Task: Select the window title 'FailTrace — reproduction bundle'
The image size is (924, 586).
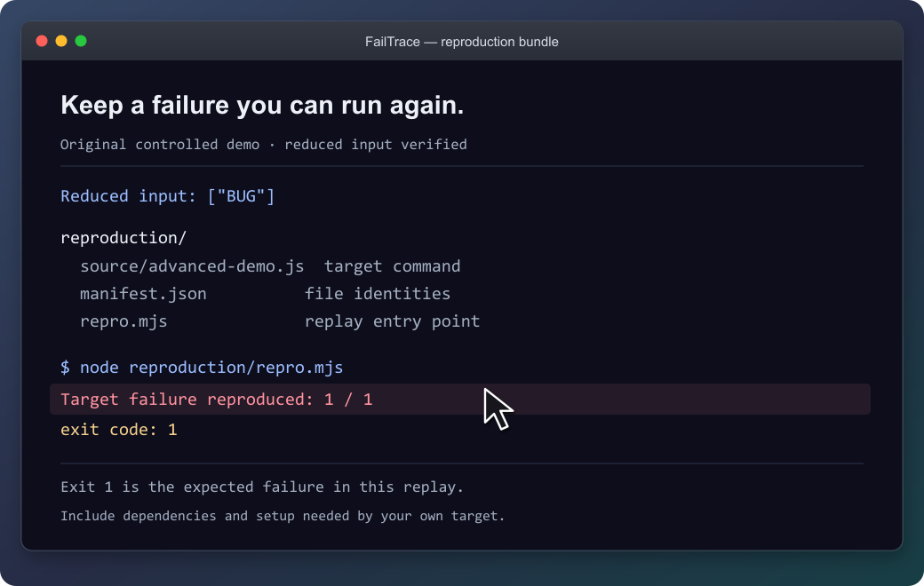Action: 461,42
